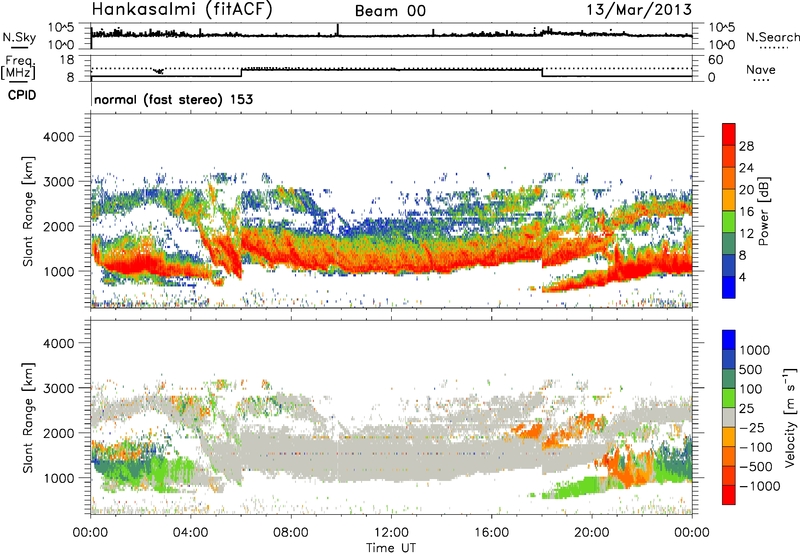Click the '60' Nave axis value
This screenshot has height=554, width=800.
pos(716,60)
